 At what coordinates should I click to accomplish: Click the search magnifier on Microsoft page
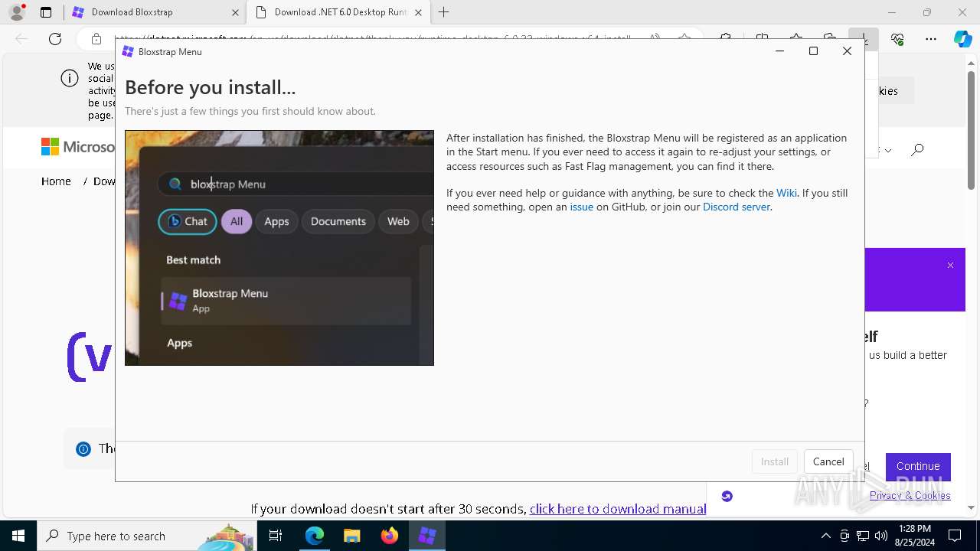pos(917,149)
